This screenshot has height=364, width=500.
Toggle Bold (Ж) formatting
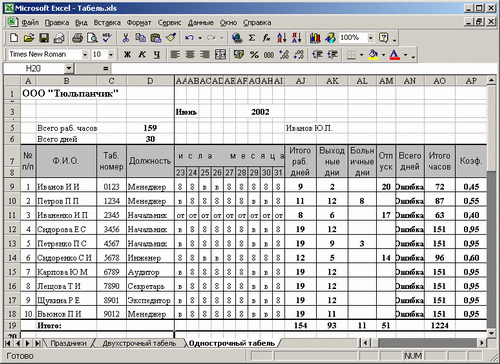coord(127,54)
